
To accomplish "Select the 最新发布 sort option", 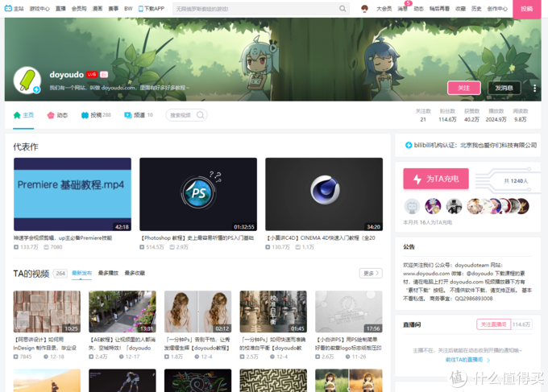I will tap(82, 274).
